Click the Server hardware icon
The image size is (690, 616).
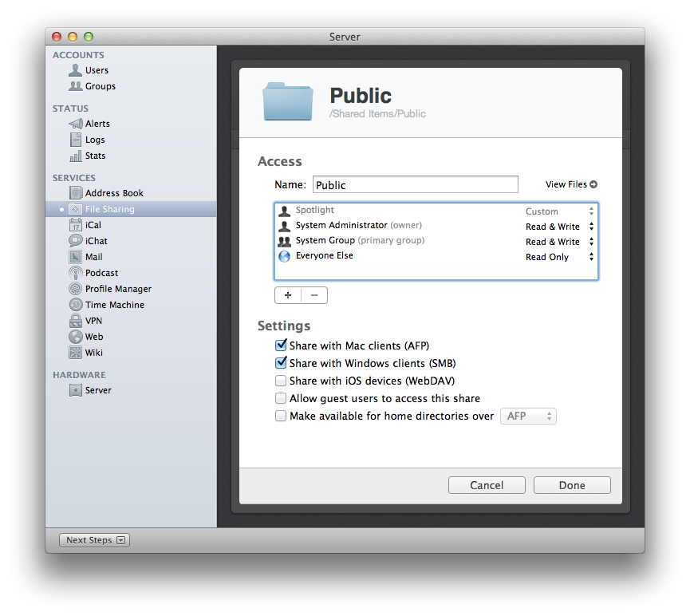(75, 390)
